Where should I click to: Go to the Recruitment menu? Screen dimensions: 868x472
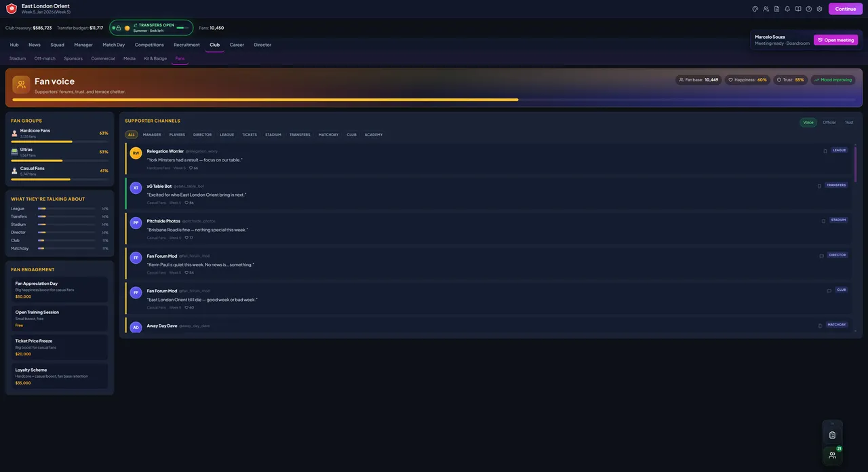click(x=186, y=45)
